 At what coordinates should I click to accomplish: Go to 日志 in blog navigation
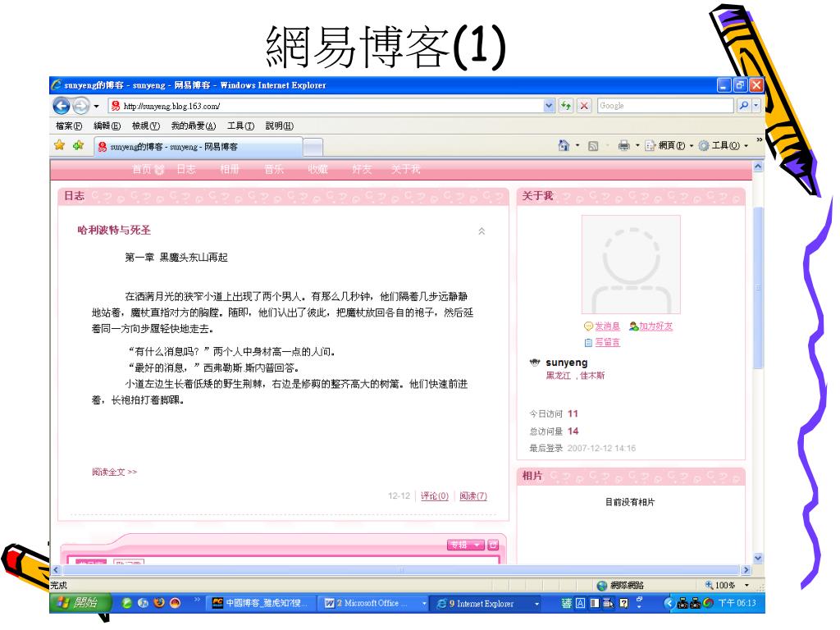pyautogui.click(x=186, y=169)
